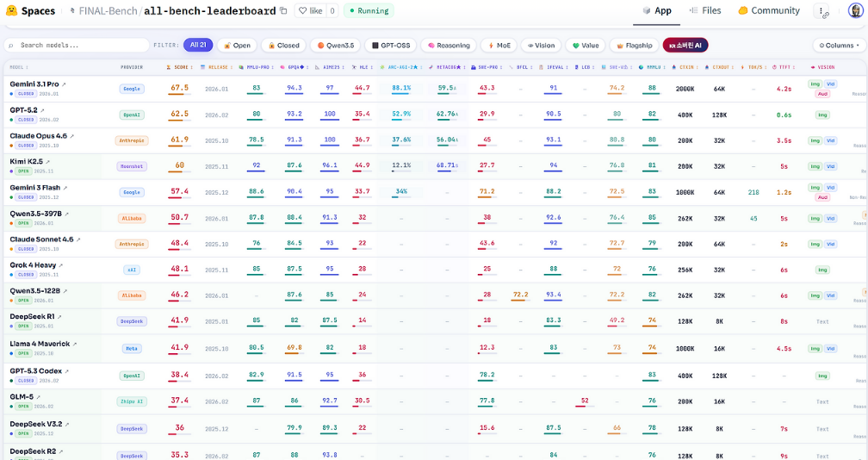Sort by the RELEASE column header
868x460 pixels.
pos(216,67)
